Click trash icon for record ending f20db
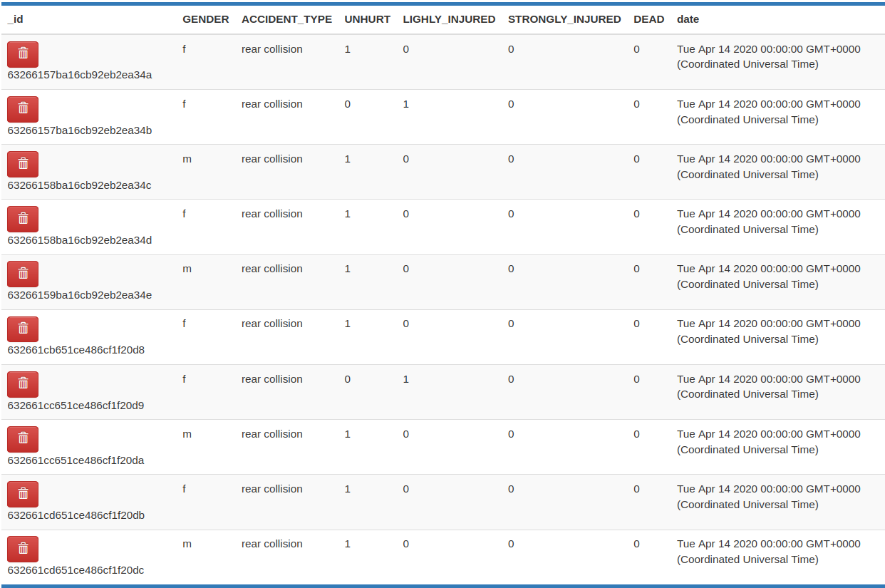The height and width of the screenshot is (588, 885). (x=23, y=494)
